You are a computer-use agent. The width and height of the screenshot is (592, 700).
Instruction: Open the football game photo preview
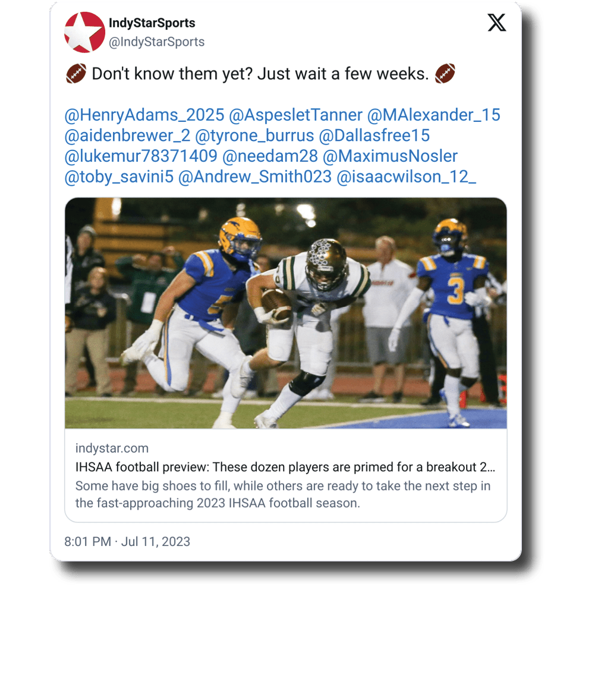[x=285, y=313]
